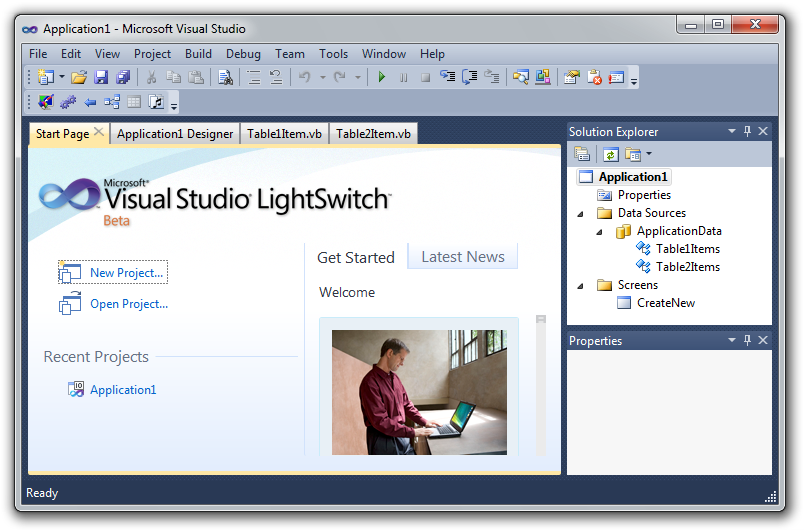Click the Solution Explorer refresh icon

[x=610, y=154]
